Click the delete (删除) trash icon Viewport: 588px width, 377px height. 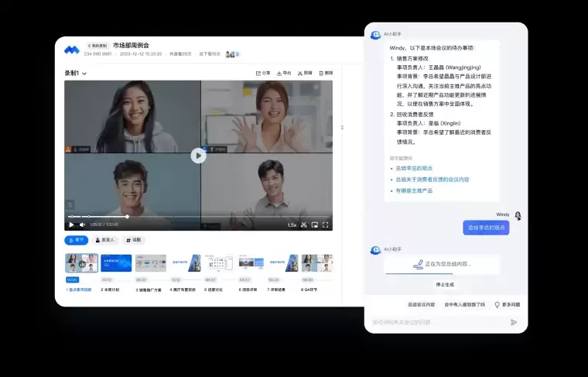pos(320,73)
